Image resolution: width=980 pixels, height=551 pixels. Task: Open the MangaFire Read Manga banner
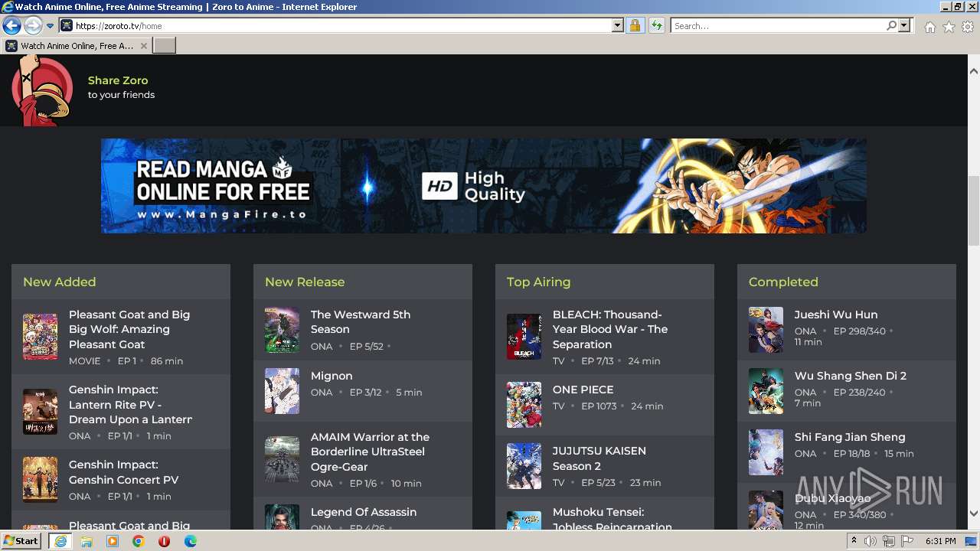pyautogui.click(x=484, y=186)
